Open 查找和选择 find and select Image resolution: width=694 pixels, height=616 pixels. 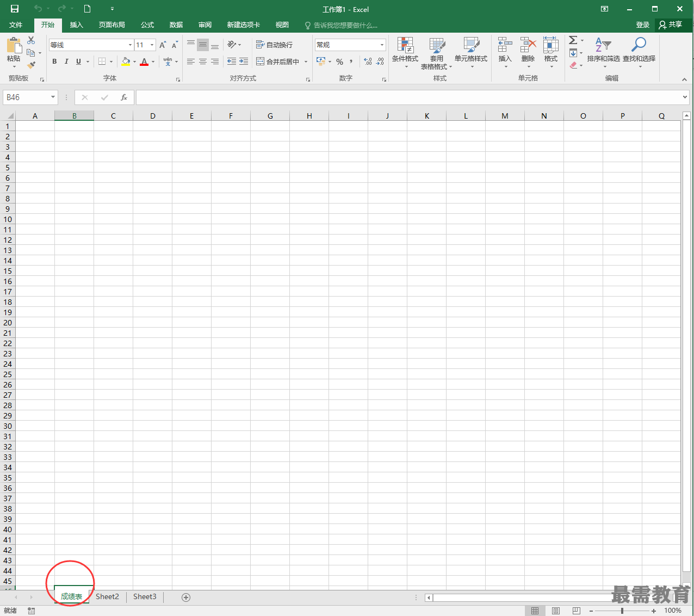(x=639, y=53)
